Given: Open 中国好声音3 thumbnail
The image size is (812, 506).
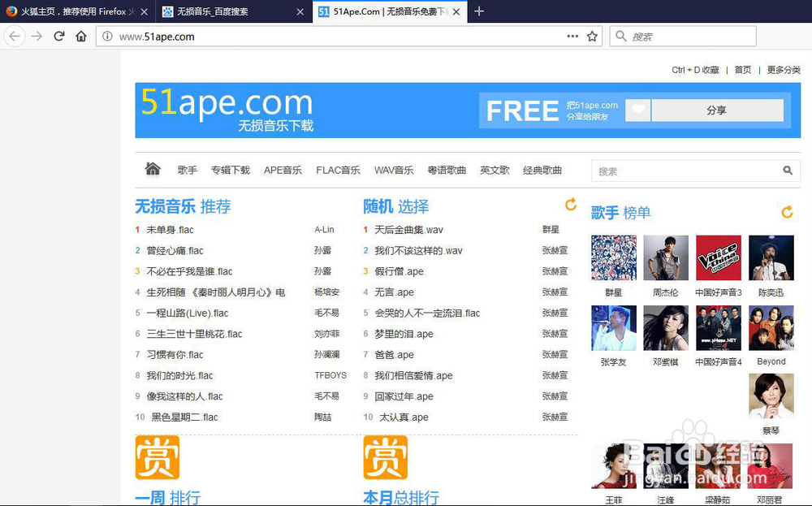Looking at the screenshot, I should click(x=719, y=258).
